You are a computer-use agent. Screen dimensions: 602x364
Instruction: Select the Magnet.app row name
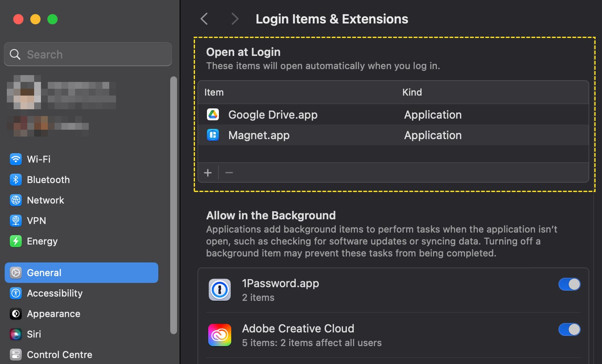[x=259, y=135]
